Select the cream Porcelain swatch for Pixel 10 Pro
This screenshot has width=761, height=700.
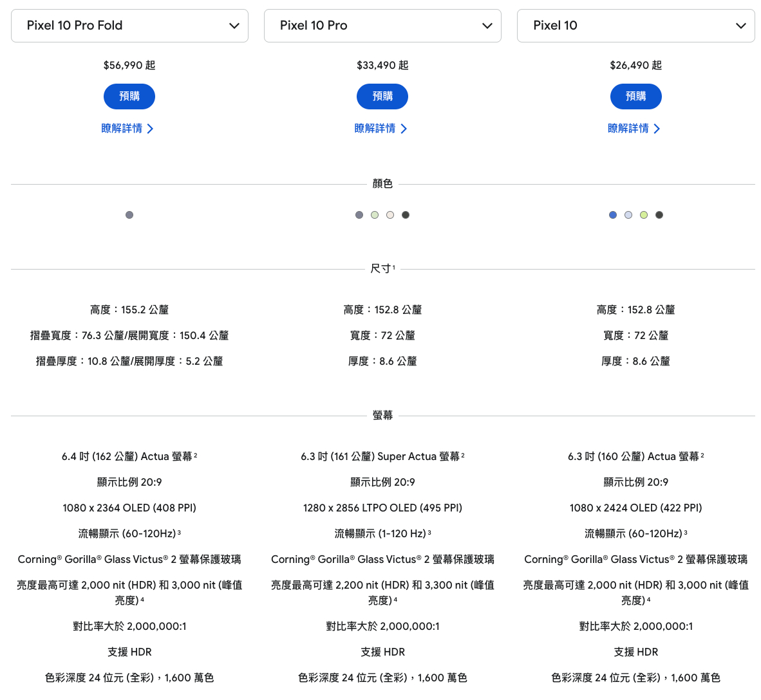click(390, 215)
